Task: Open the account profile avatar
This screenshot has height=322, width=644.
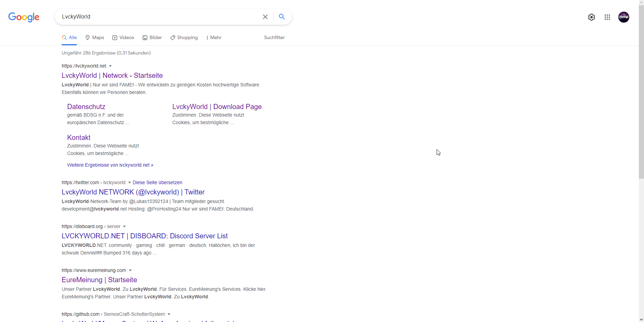Action: point(623,17)
